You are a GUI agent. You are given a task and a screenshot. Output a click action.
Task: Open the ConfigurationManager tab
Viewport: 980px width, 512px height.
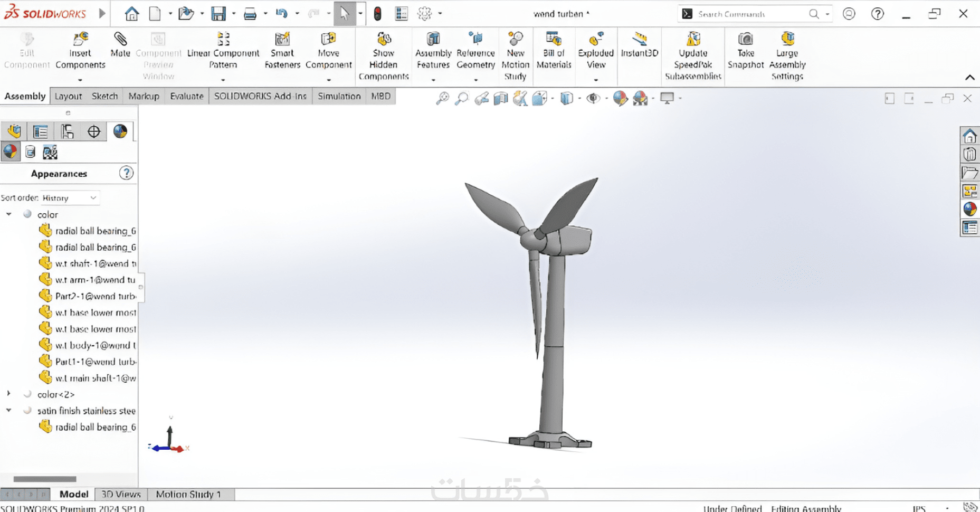click(x=67, y=131)
